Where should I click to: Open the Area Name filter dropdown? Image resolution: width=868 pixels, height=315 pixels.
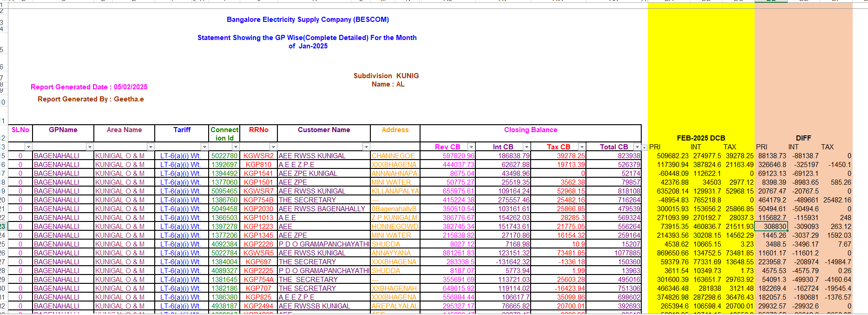[x=150, y=147]
